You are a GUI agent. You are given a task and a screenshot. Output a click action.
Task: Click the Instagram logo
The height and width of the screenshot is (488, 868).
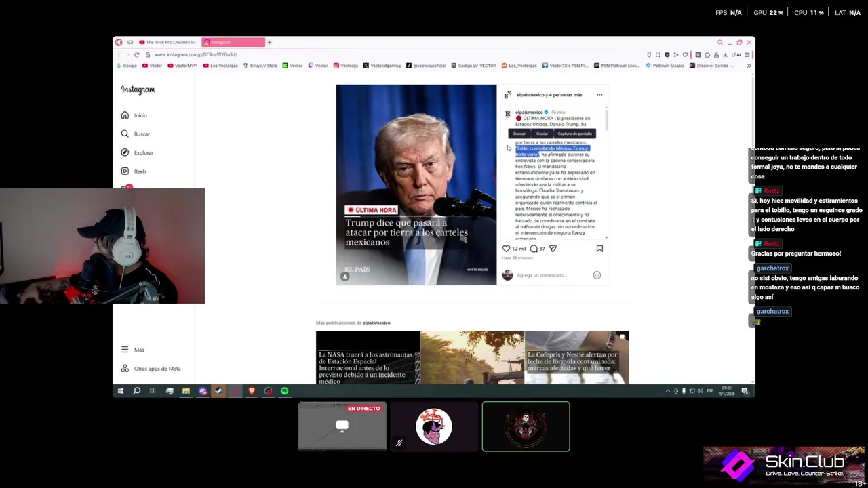tap(138, 89)
